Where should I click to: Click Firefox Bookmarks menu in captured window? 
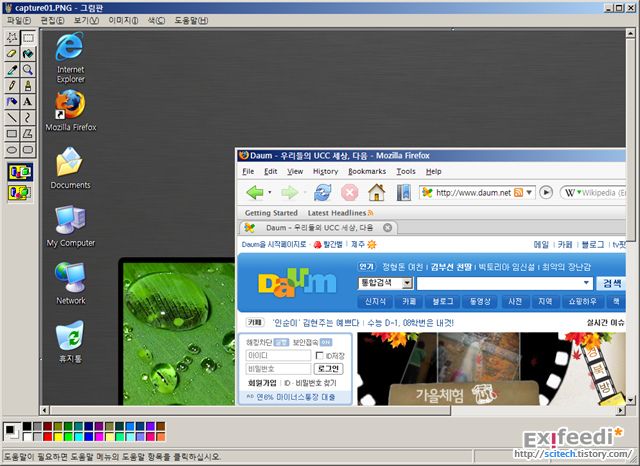[367, 171]
